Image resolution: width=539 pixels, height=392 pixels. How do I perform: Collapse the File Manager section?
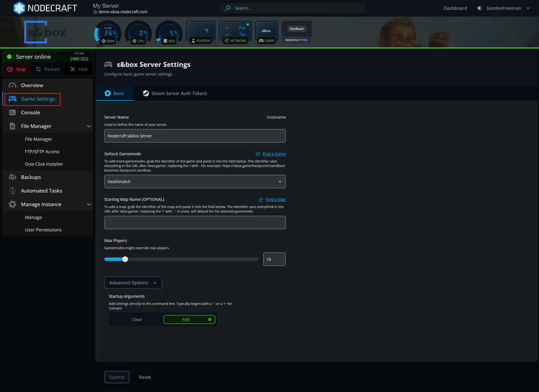89,125
